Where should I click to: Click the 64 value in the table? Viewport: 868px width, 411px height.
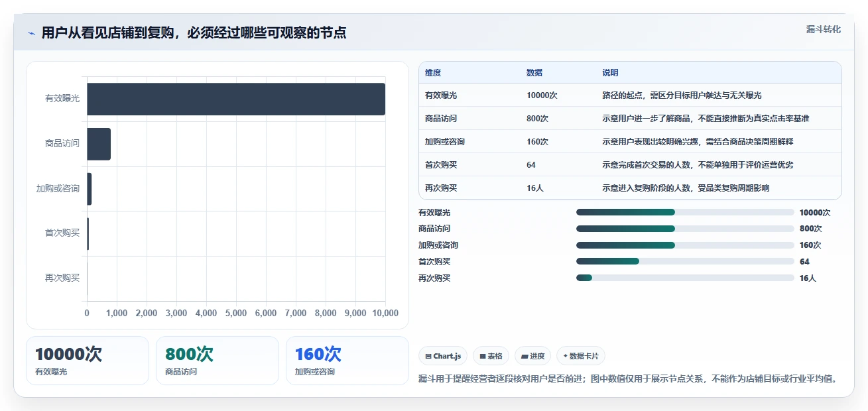coord(531,165)
